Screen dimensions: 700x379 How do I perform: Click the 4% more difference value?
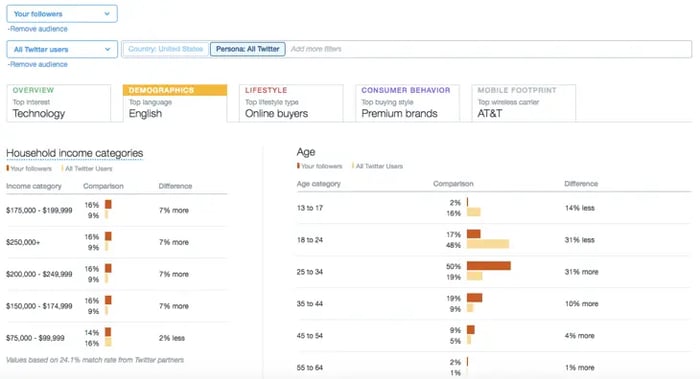tap(579, 336)
